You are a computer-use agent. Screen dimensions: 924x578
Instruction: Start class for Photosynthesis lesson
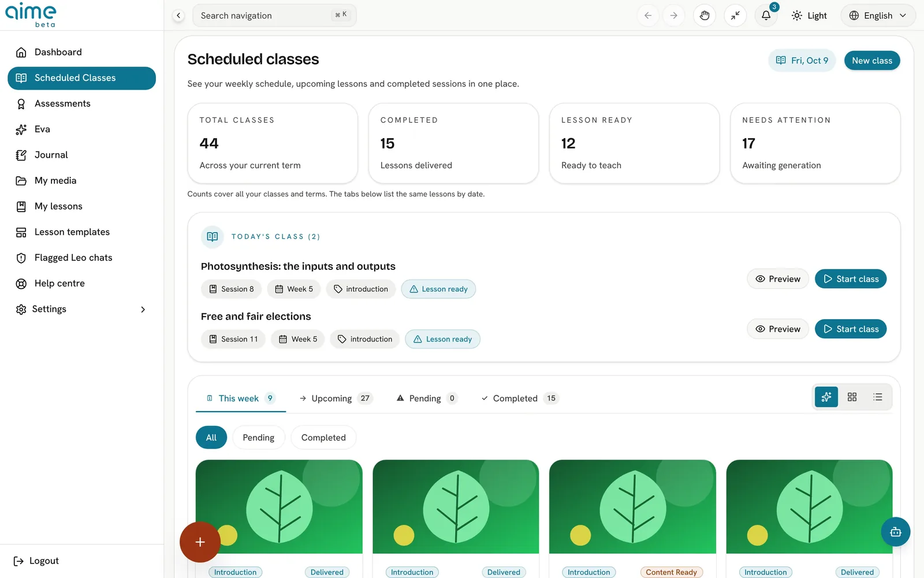[x=851, y=279]
